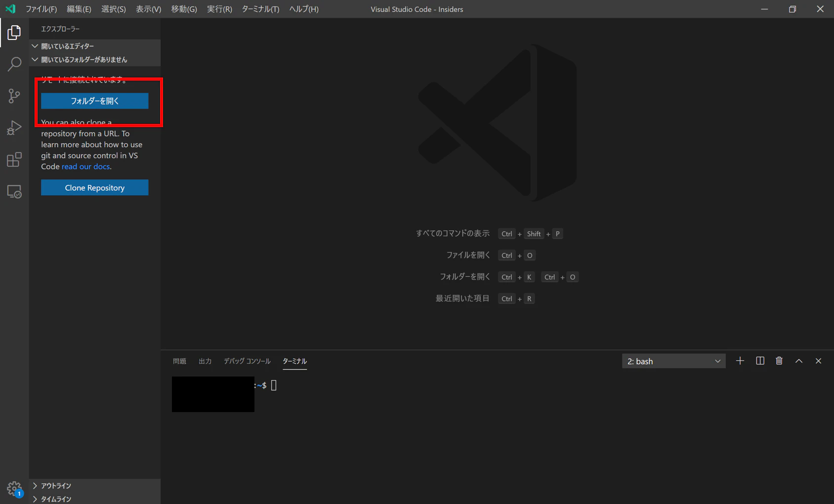
Task: Switch to the 出力 panel tab
Action: [205, 361]
